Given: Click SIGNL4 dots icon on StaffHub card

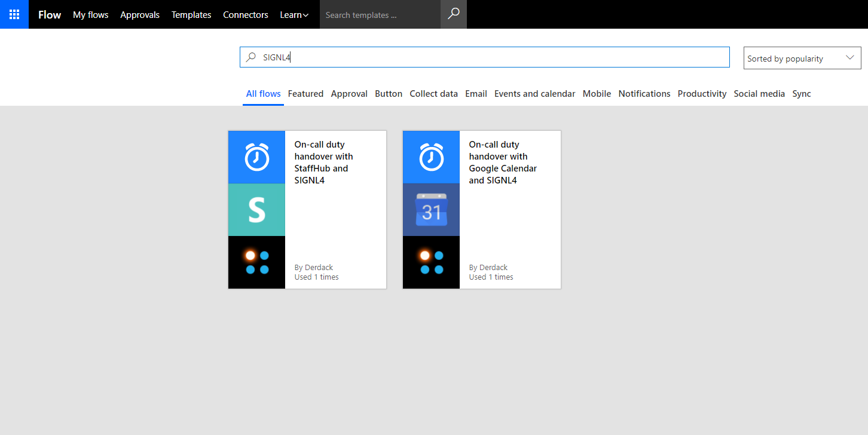Looking at the screenshot, I should (x=257, y=262).
